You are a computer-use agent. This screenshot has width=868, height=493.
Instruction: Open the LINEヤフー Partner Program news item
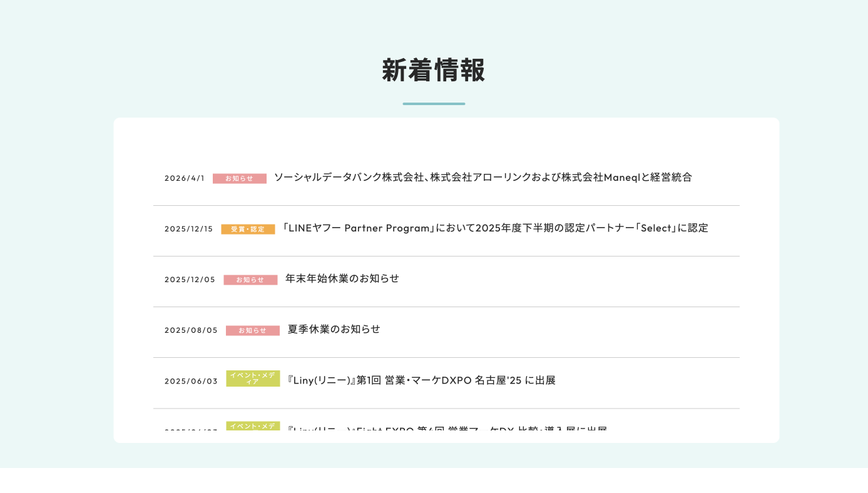(494, 228)
